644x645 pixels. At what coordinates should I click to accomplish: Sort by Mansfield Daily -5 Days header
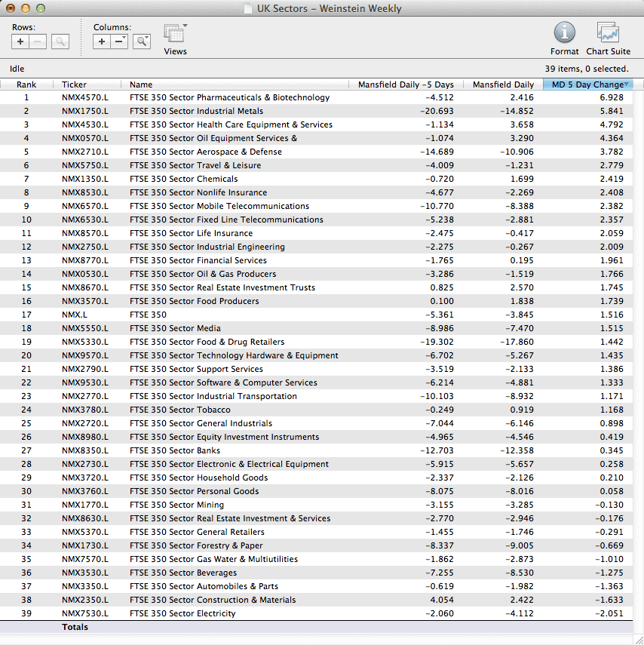point(405,84)
